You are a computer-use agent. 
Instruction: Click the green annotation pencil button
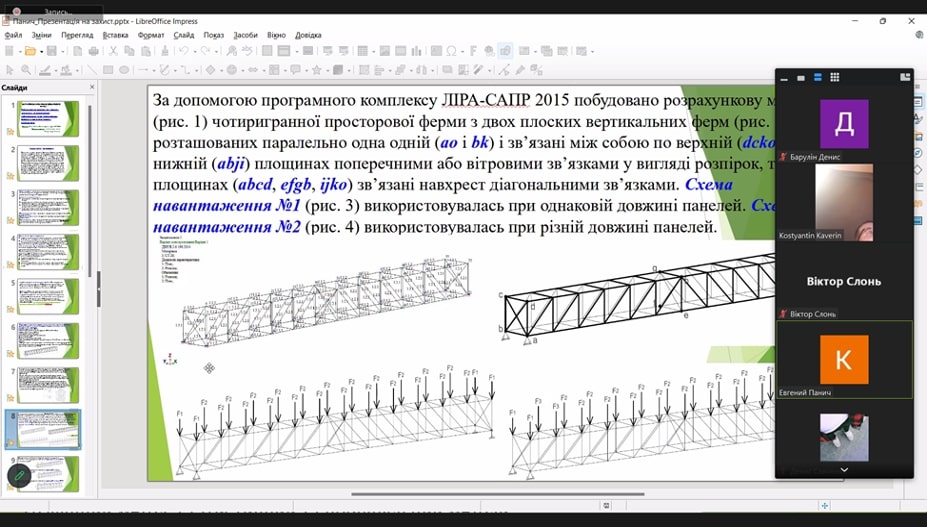(19, 475)
